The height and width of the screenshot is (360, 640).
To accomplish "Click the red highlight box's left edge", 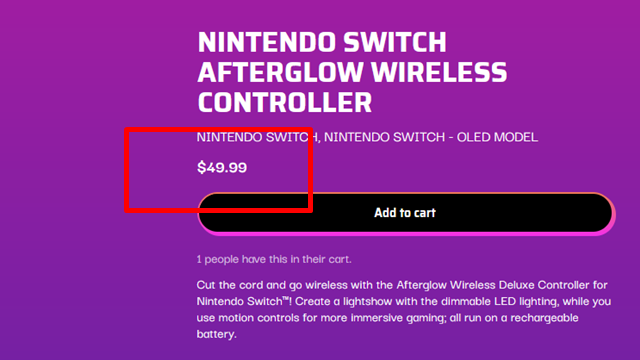I will click(127, 170).
